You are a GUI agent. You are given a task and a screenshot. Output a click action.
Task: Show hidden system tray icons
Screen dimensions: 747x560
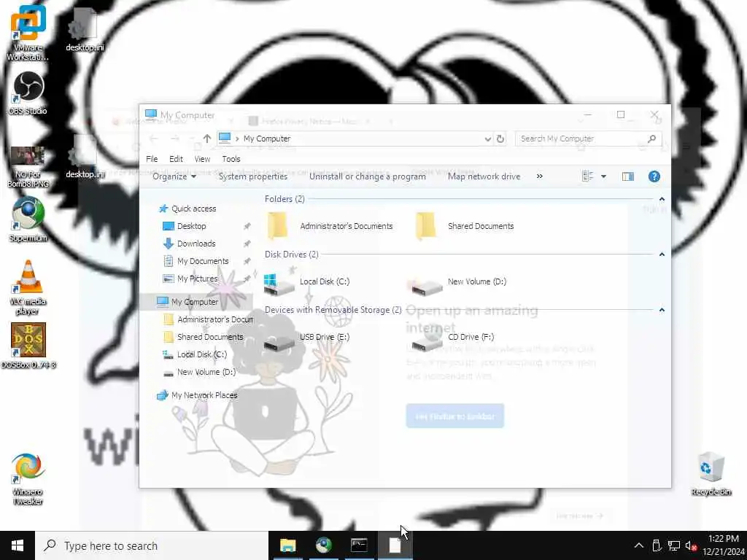(639, 545)
